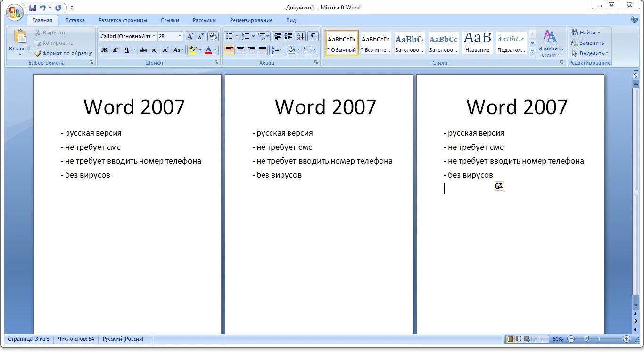Customize Quick Access Toolbar dropdown
The image size is (644, 352).
(x=72, y=8)
